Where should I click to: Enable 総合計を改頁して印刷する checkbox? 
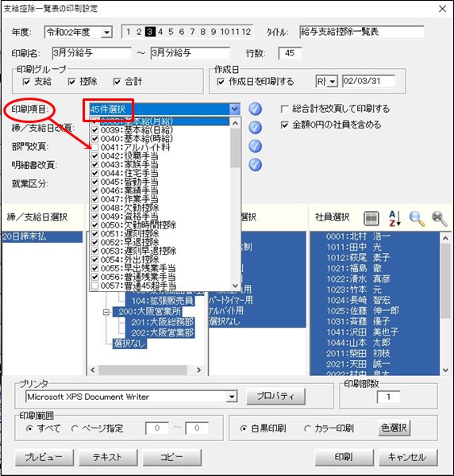click(284, 109)
